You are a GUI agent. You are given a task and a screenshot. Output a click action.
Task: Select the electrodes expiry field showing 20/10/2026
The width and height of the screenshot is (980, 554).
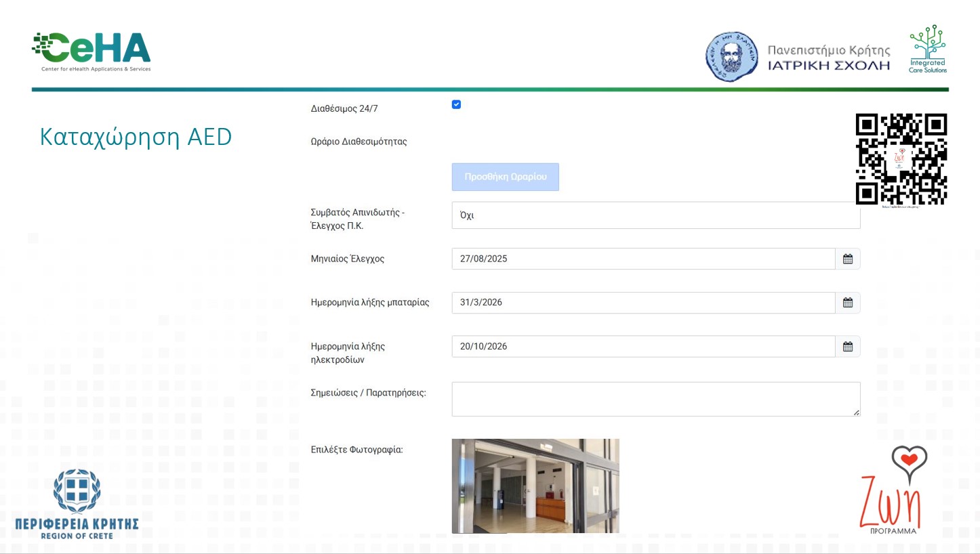pos(642,347)
